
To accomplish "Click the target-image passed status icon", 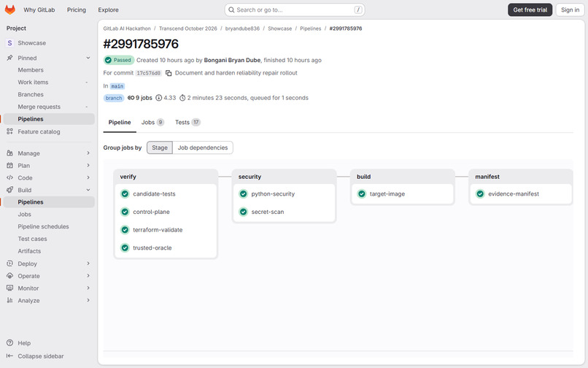I will point(362,193).
